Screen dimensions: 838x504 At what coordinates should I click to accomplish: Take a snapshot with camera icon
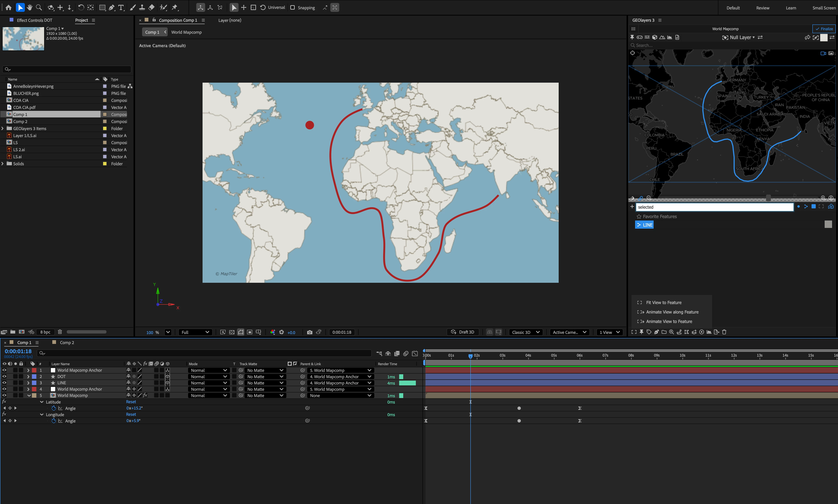click(309, 332)
